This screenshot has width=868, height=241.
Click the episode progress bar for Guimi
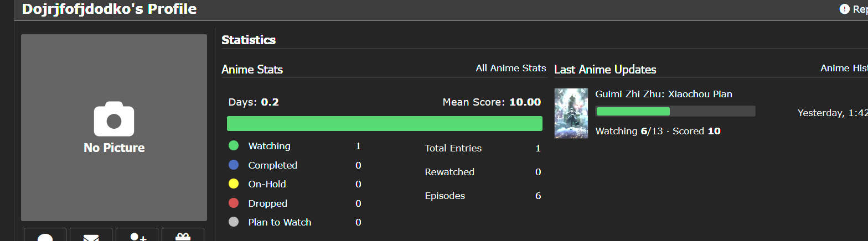pyautogui.click(x=675, y=112)
